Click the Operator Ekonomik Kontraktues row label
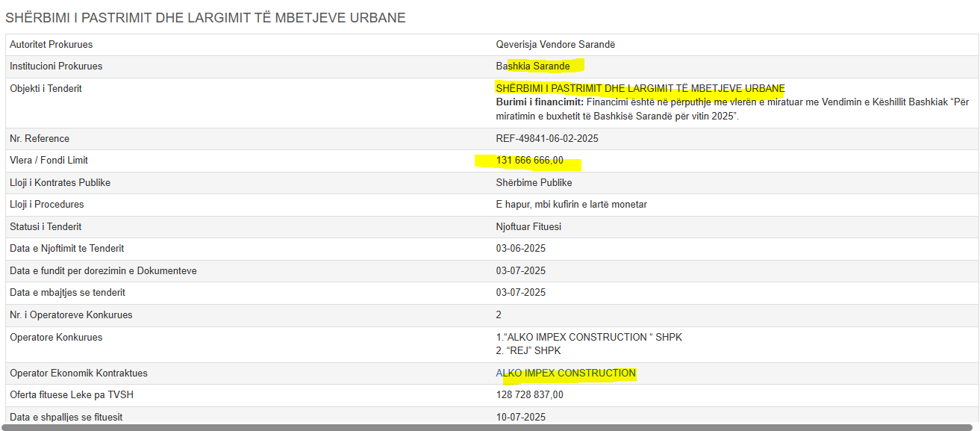 pyautogui.click(x=78, y=373)
